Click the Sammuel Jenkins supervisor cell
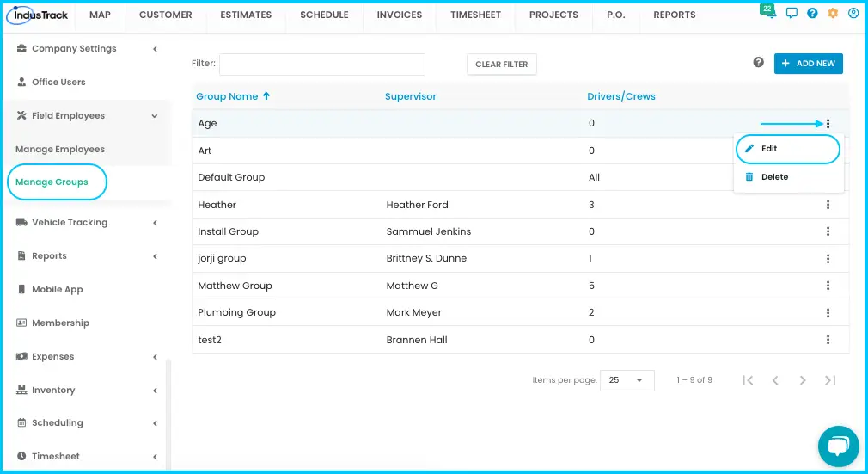868x474 pixels. (429, 231)
